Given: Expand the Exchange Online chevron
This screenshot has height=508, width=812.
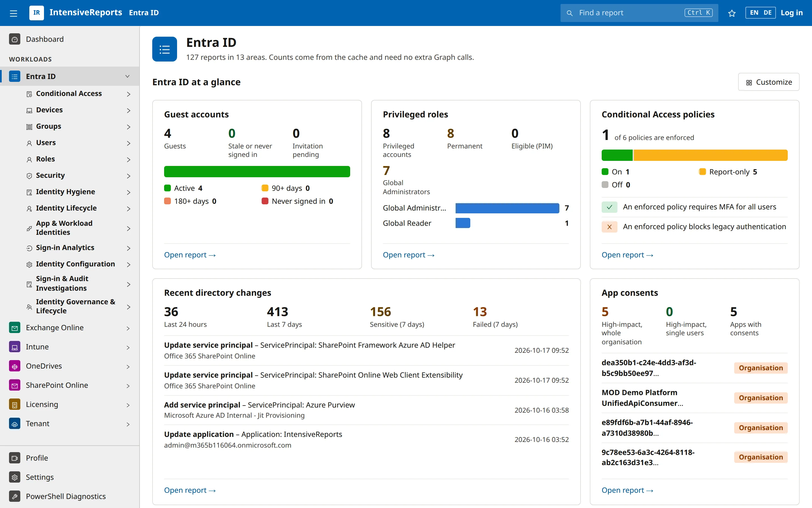Looking at the screenshot, I should point(128,328).
